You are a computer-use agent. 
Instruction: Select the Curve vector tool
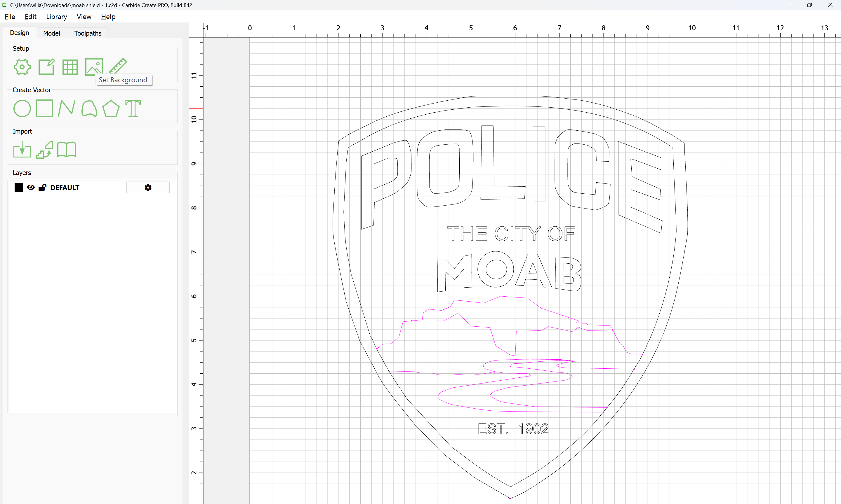89,109
